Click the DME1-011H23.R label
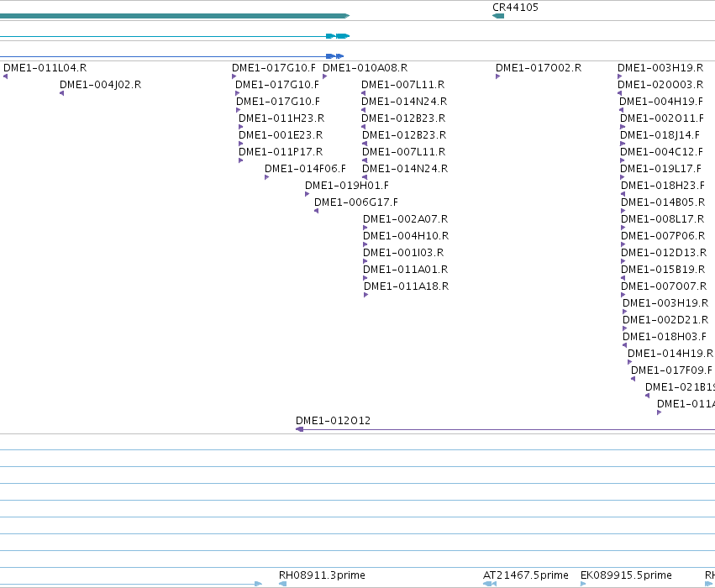This screenshot has height=588, width=715. click(281, 118)
